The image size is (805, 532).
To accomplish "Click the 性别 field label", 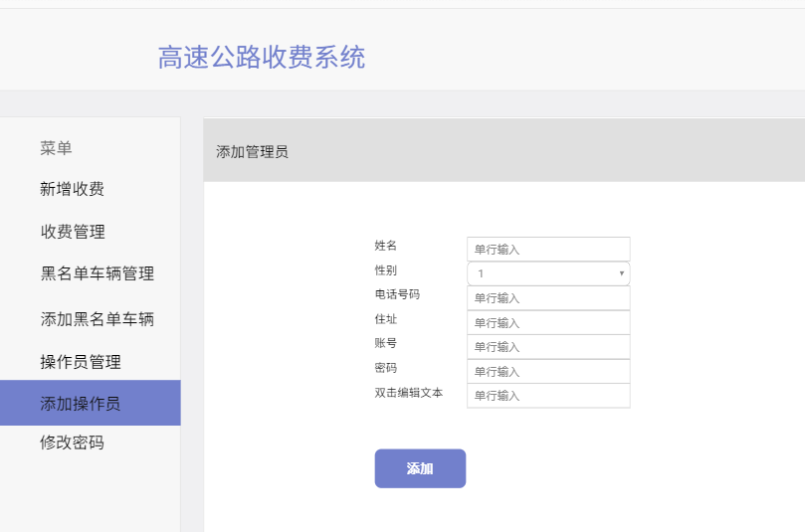I will coord(385,270).
